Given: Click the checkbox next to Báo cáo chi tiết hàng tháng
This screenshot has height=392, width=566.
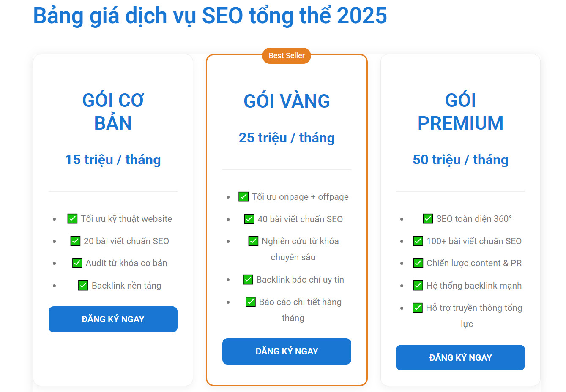Looking at the screenshot, I should (251, 302).
